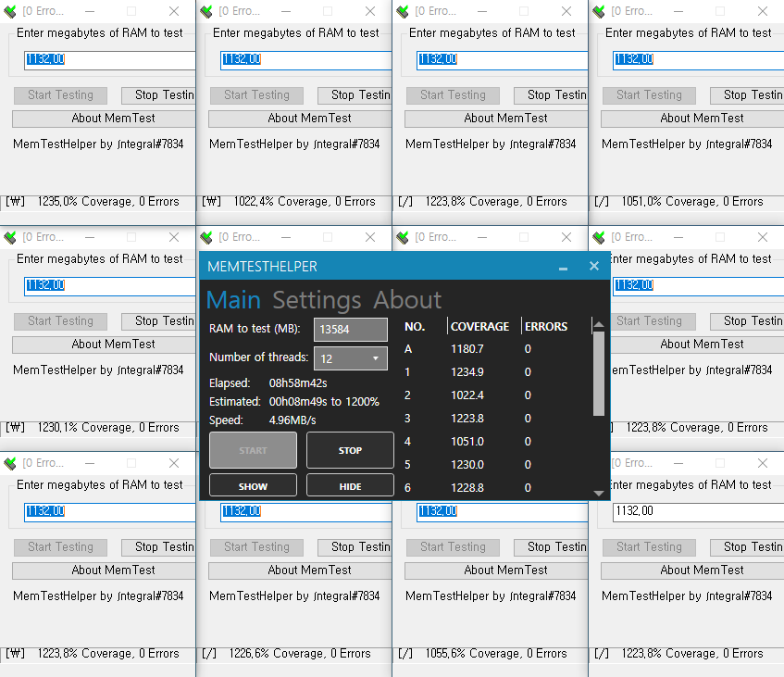784x677 pixels.
Task: Click the 1051,0% Coverage, 0 Errors status
Action: 692,202
